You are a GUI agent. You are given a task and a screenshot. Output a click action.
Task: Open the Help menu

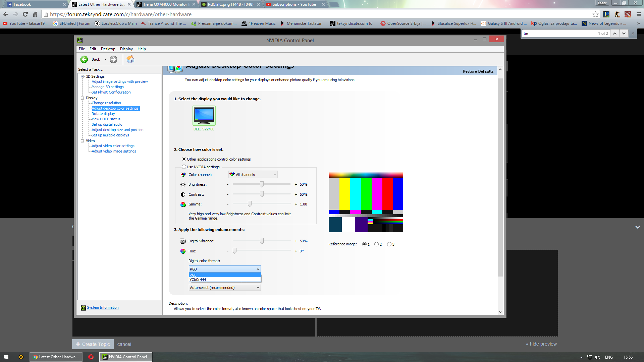click(x=142, y=49)
